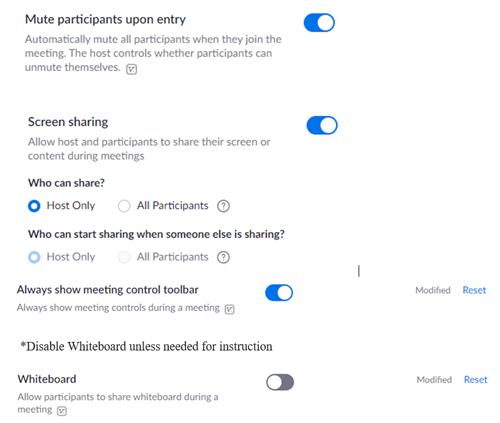Click Modified label beside Whiteboard Reset
Viewport: 500px width, 423px height.
coord(434,380)
